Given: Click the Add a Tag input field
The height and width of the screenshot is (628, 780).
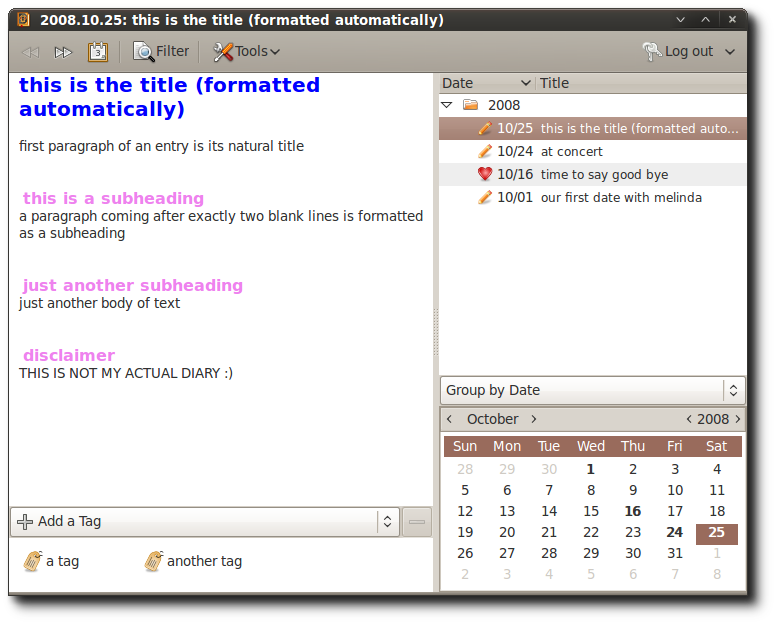Looking at the screenshot, I should tap(194, 522).
